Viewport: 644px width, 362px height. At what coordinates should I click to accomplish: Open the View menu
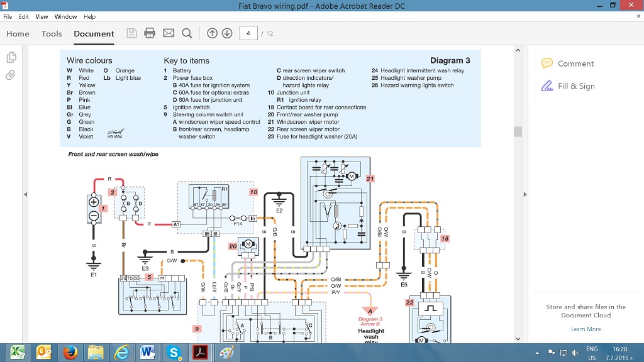pyautogui.click(x=42, y=17)
